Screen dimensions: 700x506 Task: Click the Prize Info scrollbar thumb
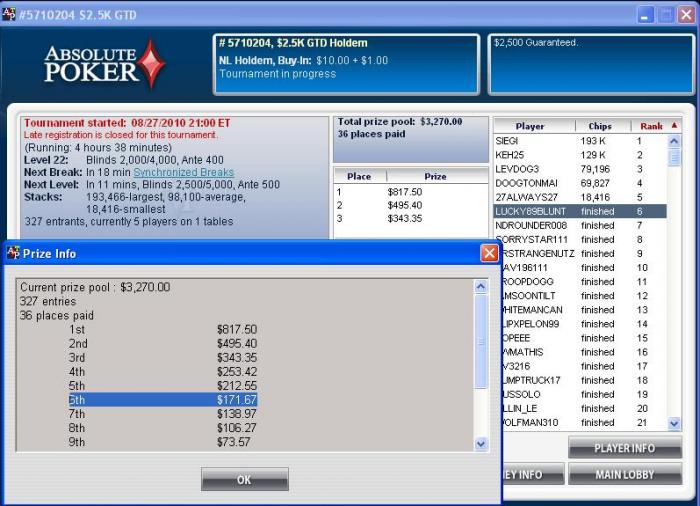click(x=481, y=342)
